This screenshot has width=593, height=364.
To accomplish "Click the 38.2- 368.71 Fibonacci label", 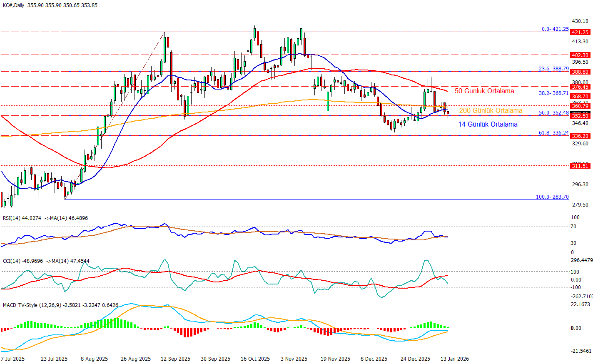I will pos(553,93).
